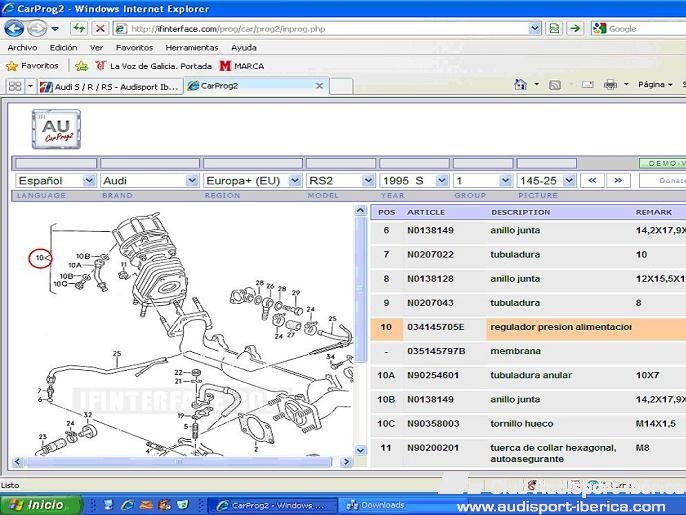Open the Favoritos menu

point(134,48)
